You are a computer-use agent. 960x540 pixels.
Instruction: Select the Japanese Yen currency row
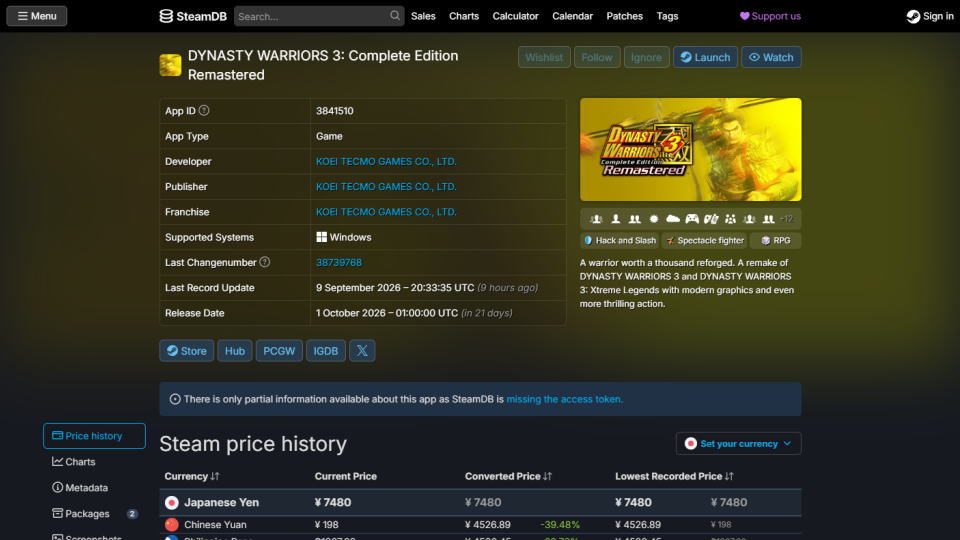(480, 503)
